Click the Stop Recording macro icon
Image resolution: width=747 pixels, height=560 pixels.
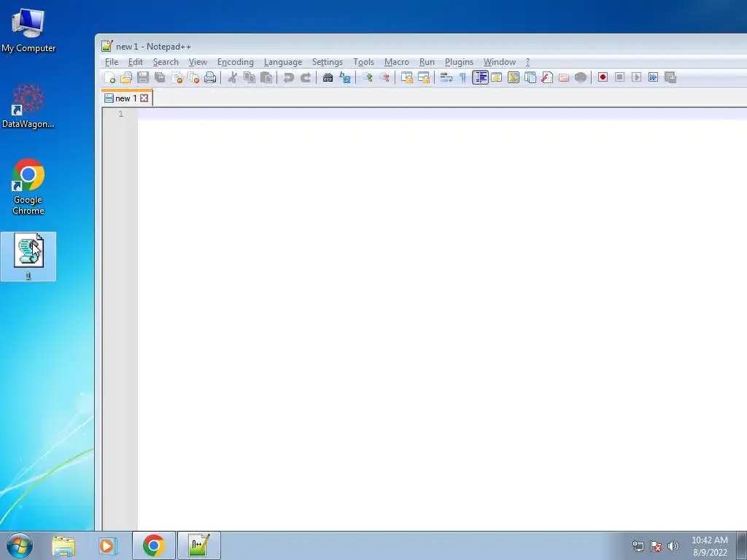(x=619, y=77)
